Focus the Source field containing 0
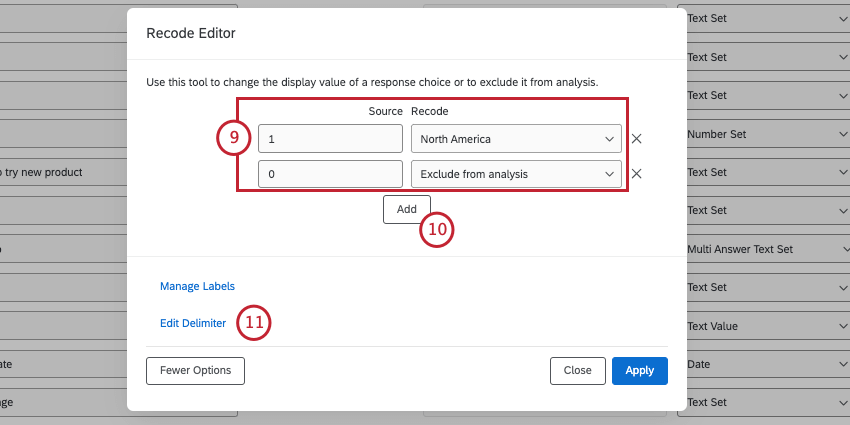The height and width of the screenshot is (425, 850). tap(330, 174)
